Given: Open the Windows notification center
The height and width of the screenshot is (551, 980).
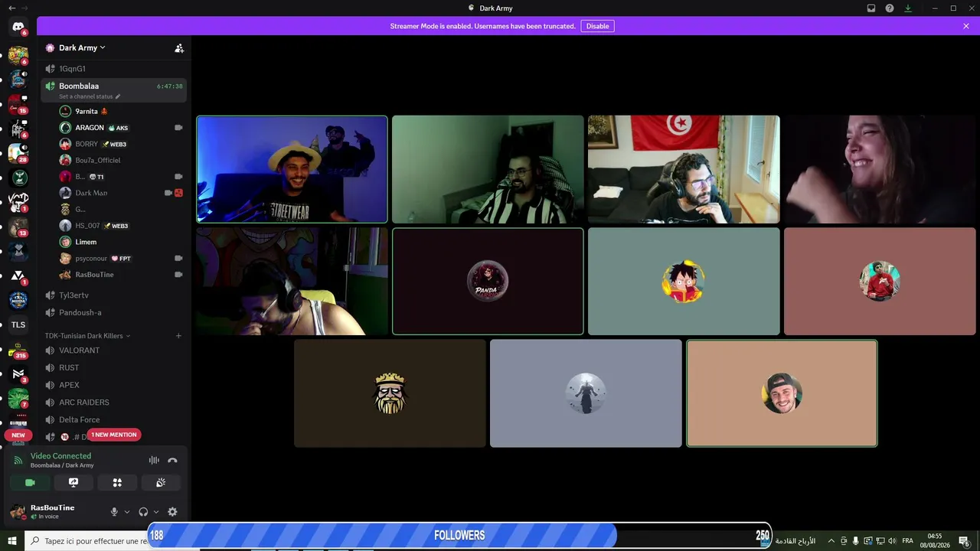Looking at the screenshot, I should 964,541.
